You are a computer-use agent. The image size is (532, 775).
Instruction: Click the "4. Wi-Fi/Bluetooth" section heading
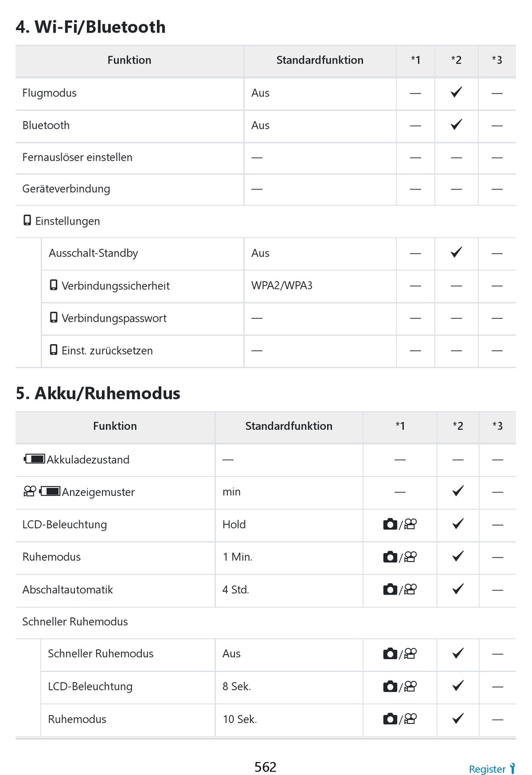point(91,27)
